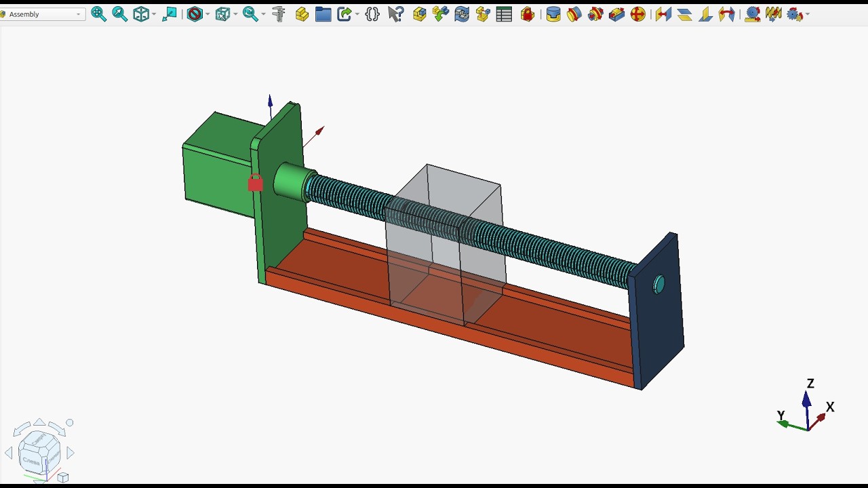Click the curly braces variable set icon
Image resolution: width=868 pixels, height=488 pixels.
(x=372, y=14)
